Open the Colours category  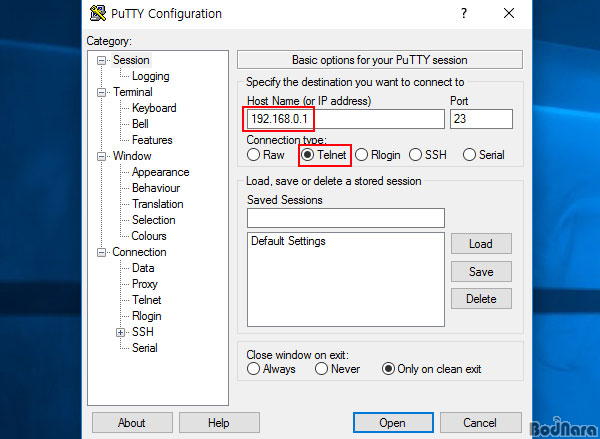pos(149,236)
